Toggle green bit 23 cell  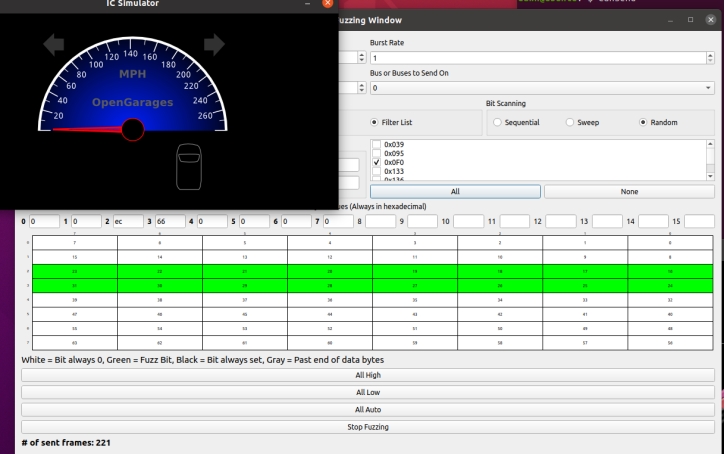[75, 271]
